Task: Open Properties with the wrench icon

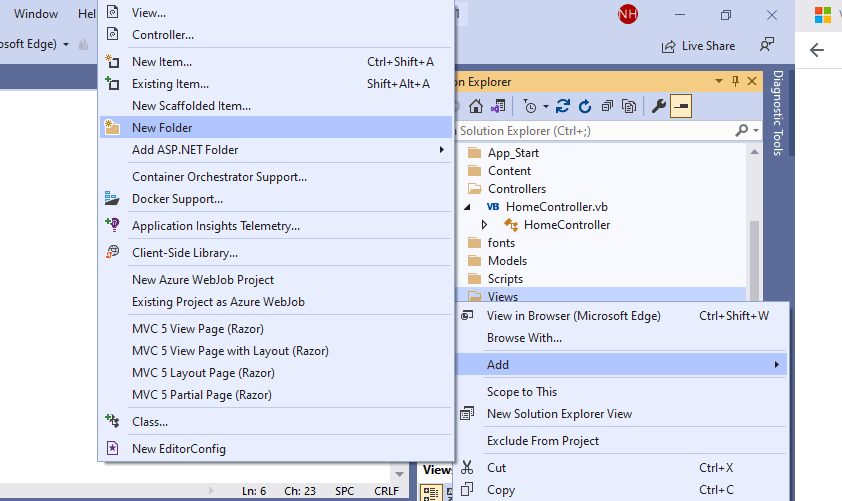Action: tap(658, 106)
